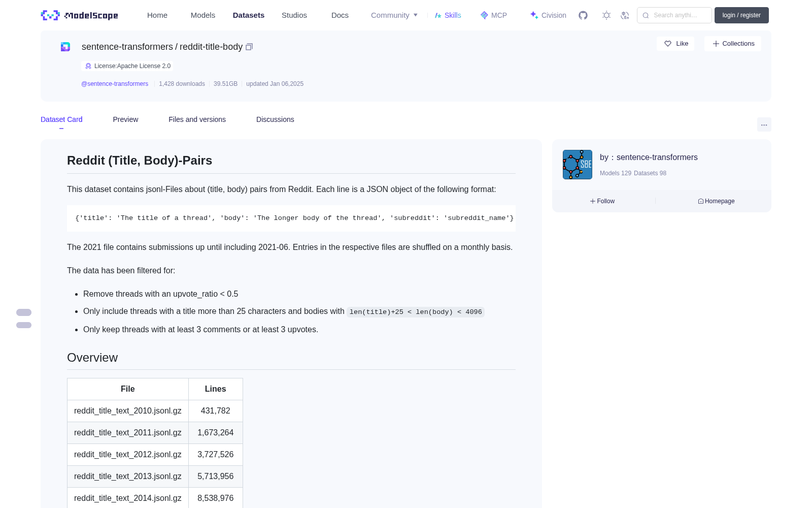This screenshot has height=508, width=812.
Task: Click sentence-transformers in the dataset path
Action: [127, 47]
